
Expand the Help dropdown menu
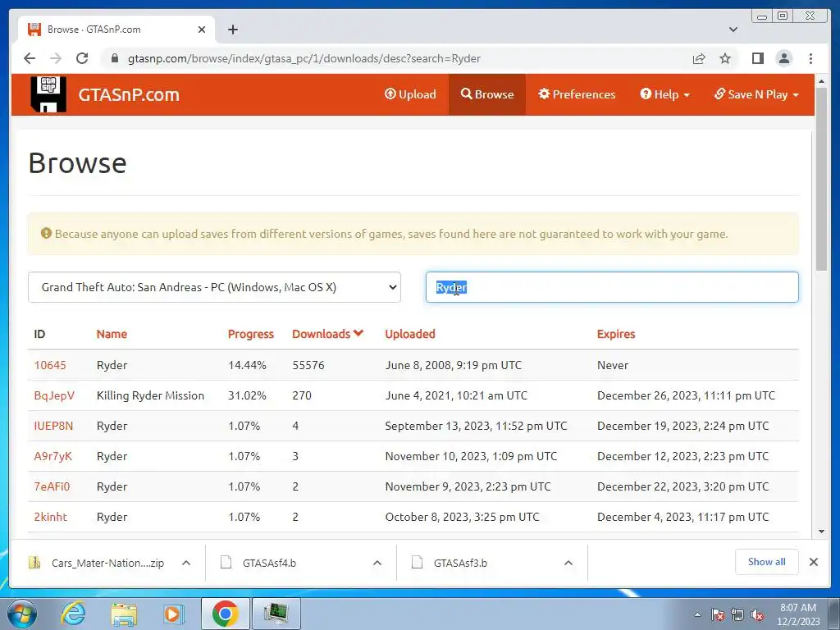pyautogui.click(x=664, y=94)
